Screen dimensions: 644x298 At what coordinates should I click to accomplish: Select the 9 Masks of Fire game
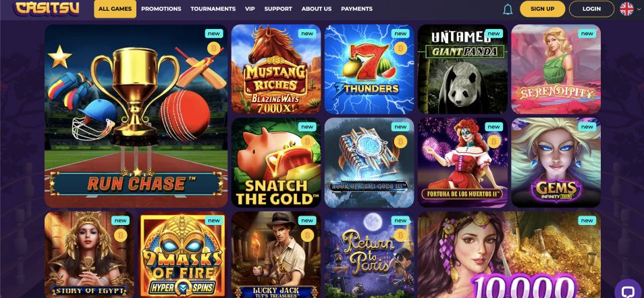(x=182, y=255)
